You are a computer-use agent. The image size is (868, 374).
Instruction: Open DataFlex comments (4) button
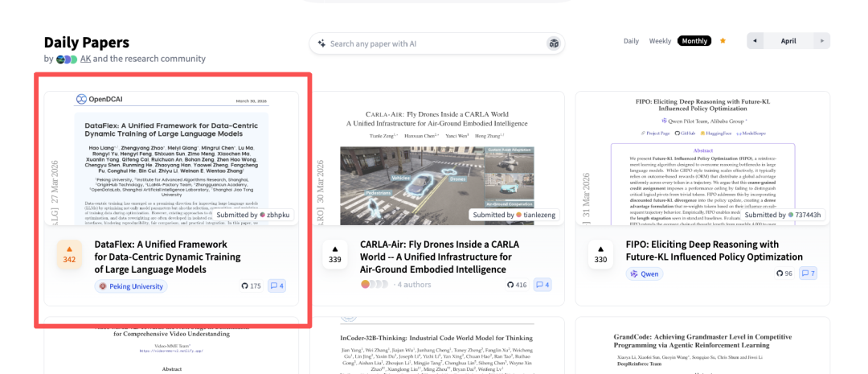coord(276,286)
